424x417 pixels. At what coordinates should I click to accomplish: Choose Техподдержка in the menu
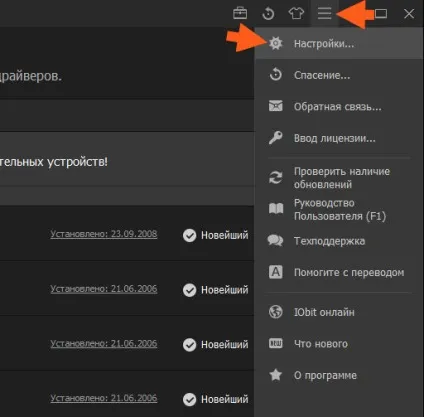(x=339, y=241)
